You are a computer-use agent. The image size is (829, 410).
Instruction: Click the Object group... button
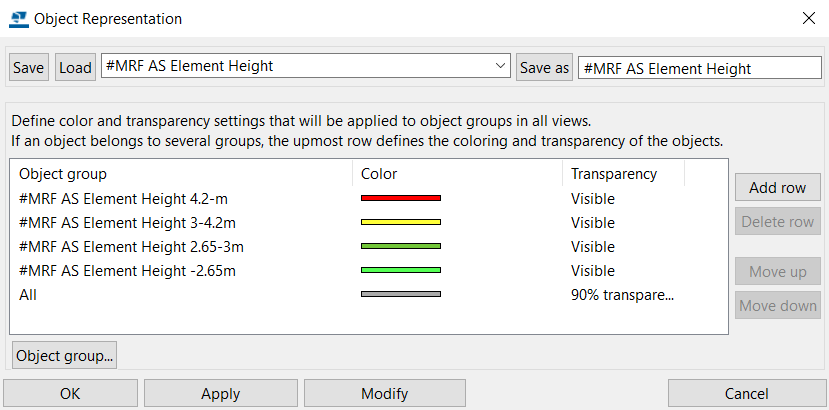(x=65, y=356)
